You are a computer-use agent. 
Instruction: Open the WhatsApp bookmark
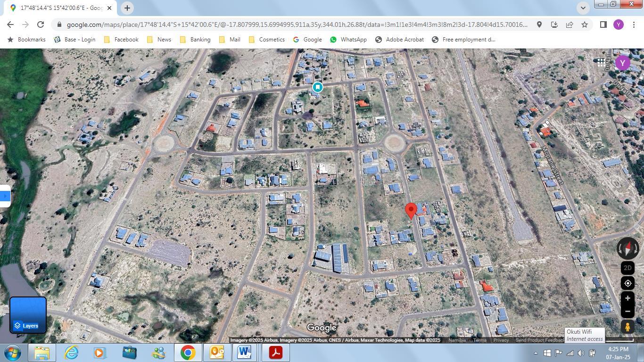click(348, 40)
